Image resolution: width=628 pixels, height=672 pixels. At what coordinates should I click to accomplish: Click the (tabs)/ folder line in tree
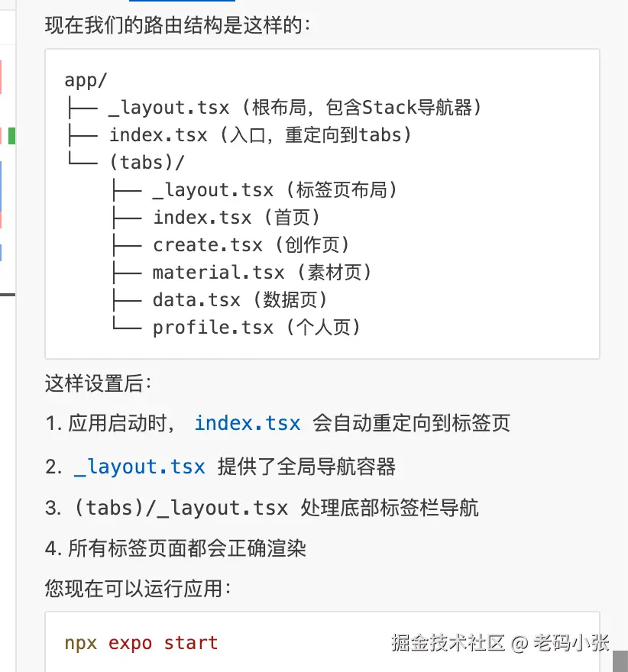pos(126,163)
